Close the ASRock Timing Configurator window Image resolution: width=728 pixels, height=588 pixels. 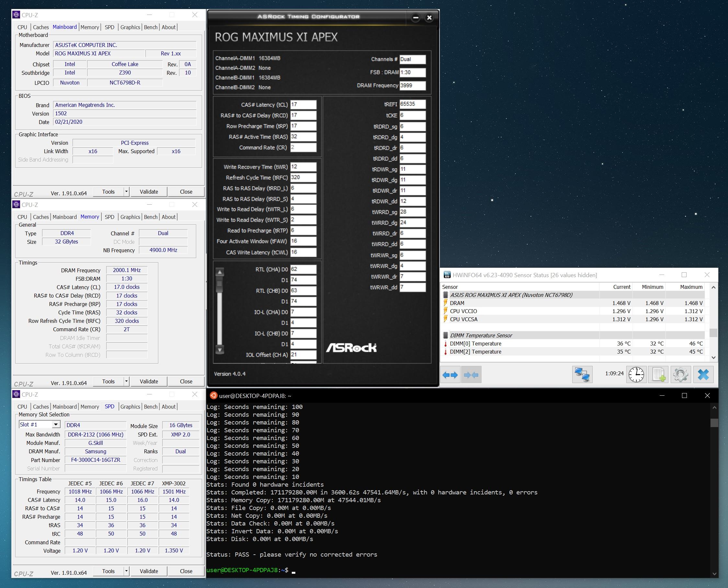click(x=429, y=17)
